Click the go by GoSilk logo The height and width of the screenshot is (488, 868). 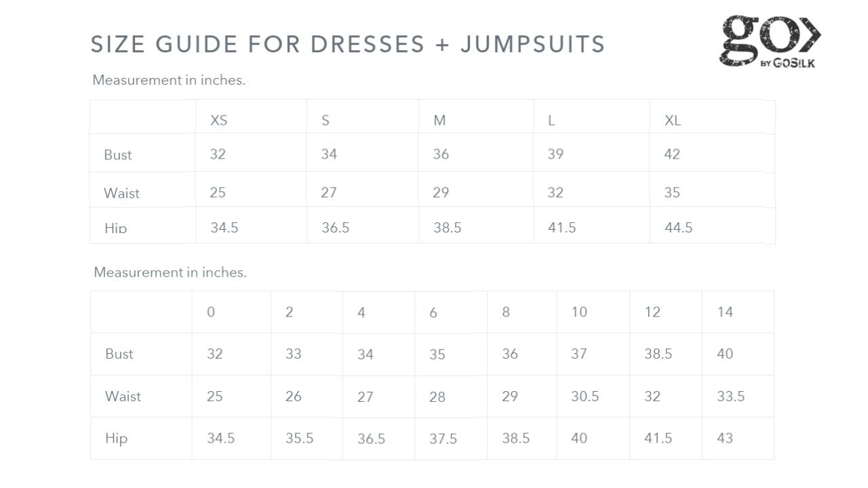(770, 41)
